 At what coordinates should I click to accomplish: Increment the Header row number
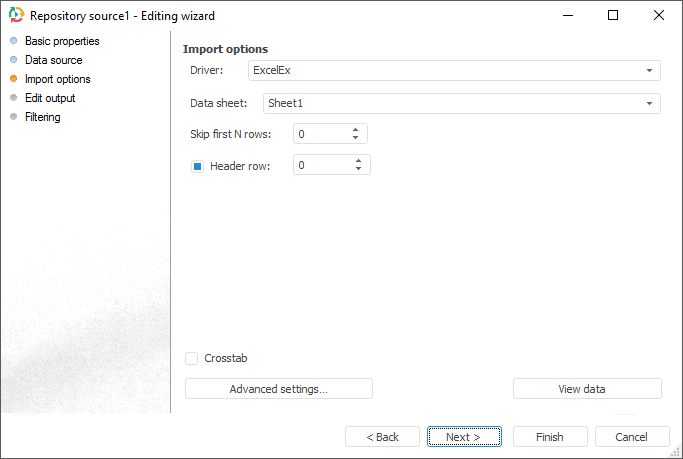coord(358,160)
